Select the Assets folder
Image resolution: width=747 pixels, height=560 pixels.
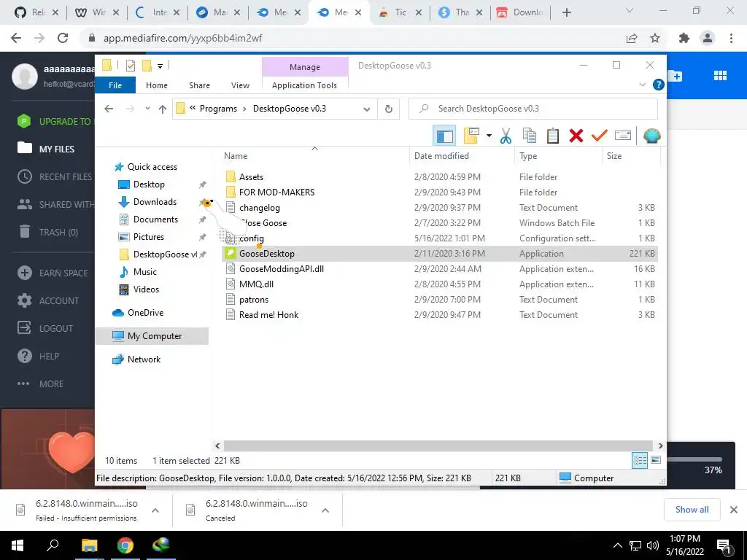click(x=251, y=177)
